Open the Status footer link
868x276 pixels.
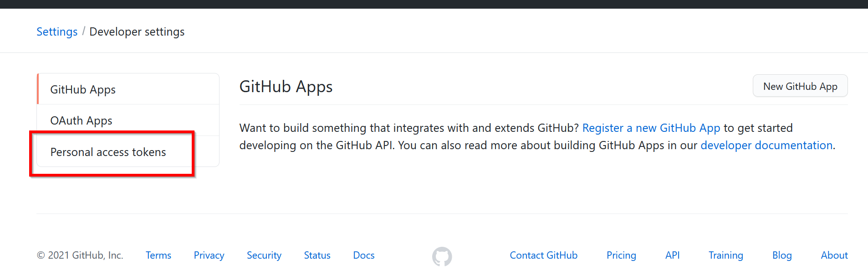coord(317,255)
